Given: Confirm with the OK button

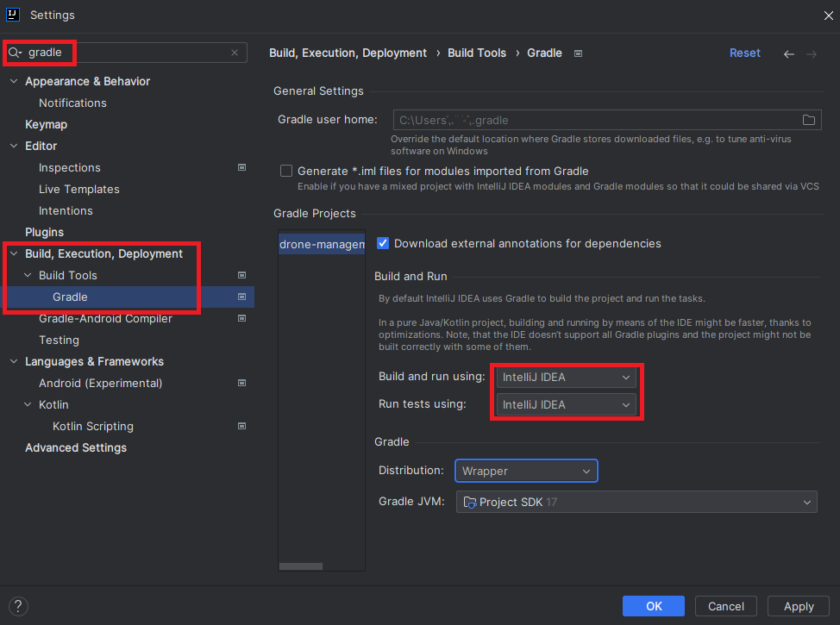Looking at the screenshot, I should 654,606.
